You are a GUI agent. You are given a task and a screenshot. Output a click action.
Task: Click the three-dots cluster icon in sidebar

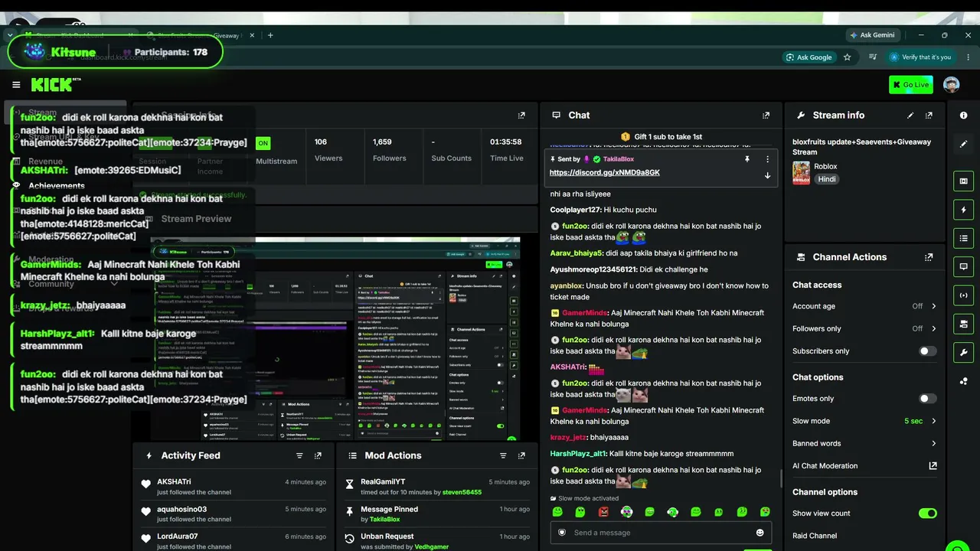[963, 380]
